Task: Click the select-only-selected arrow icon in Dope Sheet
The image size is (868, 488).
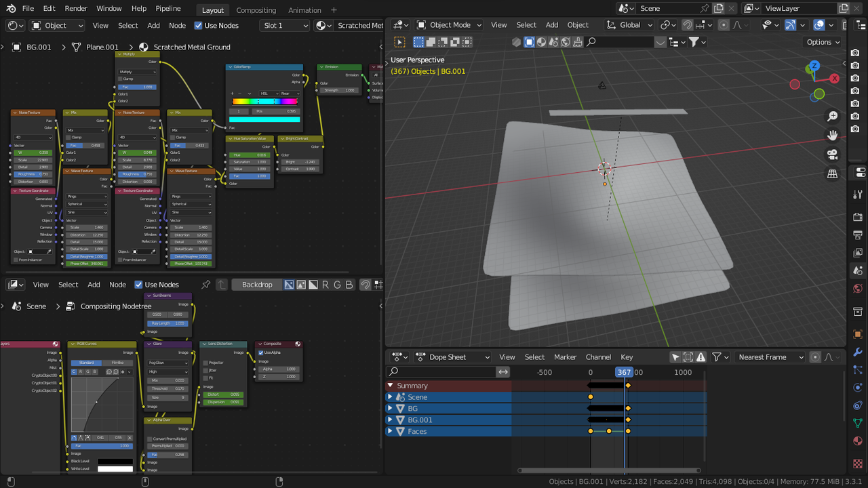Action: click(675, 357)
